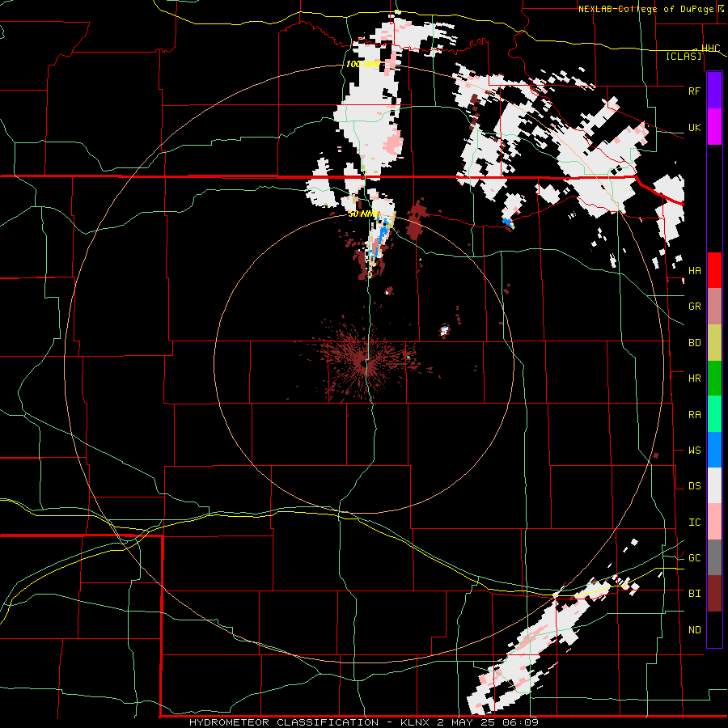Click the DS white legend swatch
The width and height of the screenshot is (728, 728).
pyautogui.click(x=714, y=485)
